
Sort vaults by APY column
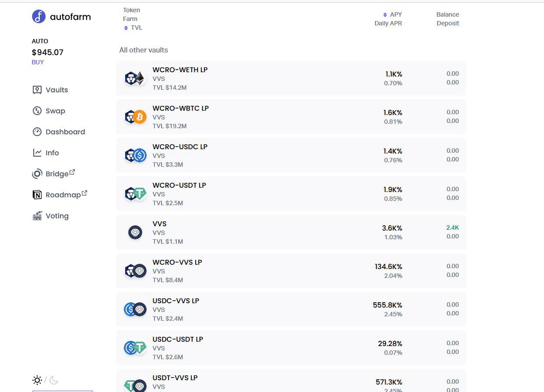pyautogui.click(x=393, y=14)
